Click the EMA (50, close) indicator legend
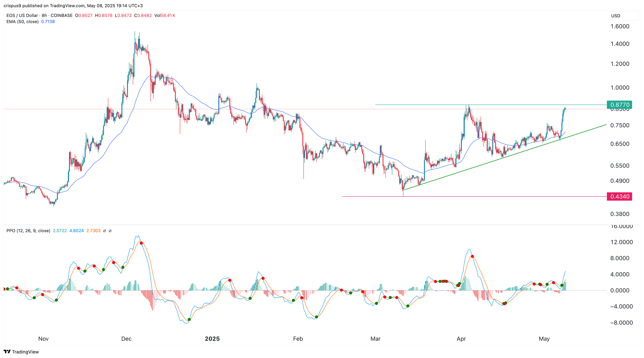Viewport: 644px width, 358px height. tap(23, 21)
